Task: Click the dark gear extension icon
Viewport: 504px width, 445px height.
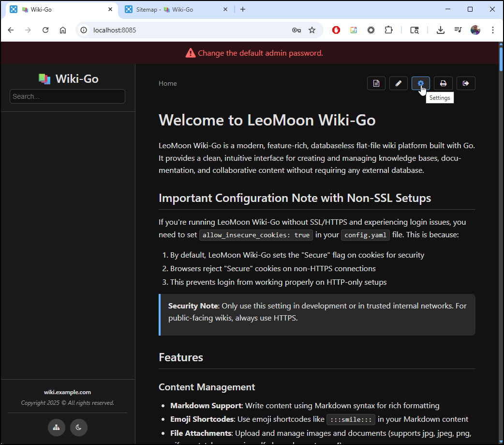Action: point(371,30)
